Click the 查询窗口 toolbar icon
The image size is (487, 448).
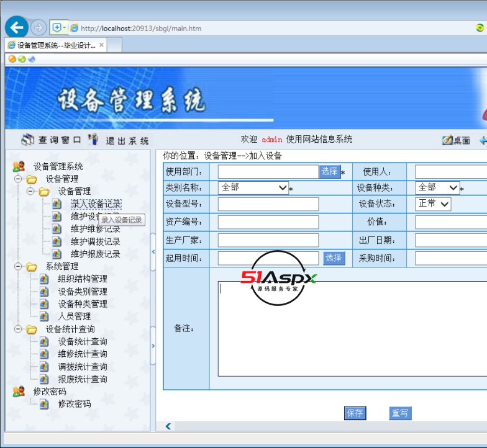(28, 140)
